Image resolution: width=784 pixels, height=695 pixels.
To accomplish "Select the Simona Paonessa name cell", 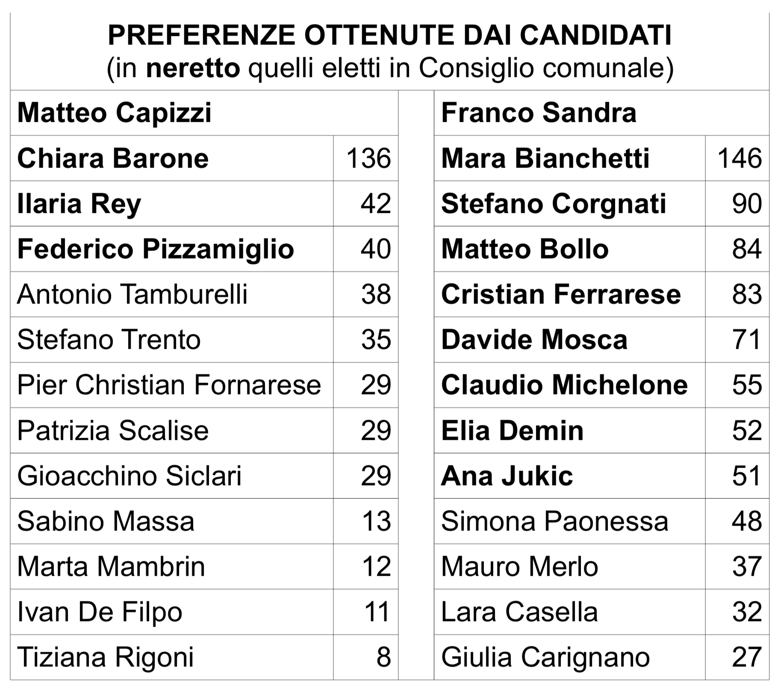I will point(555,521).
